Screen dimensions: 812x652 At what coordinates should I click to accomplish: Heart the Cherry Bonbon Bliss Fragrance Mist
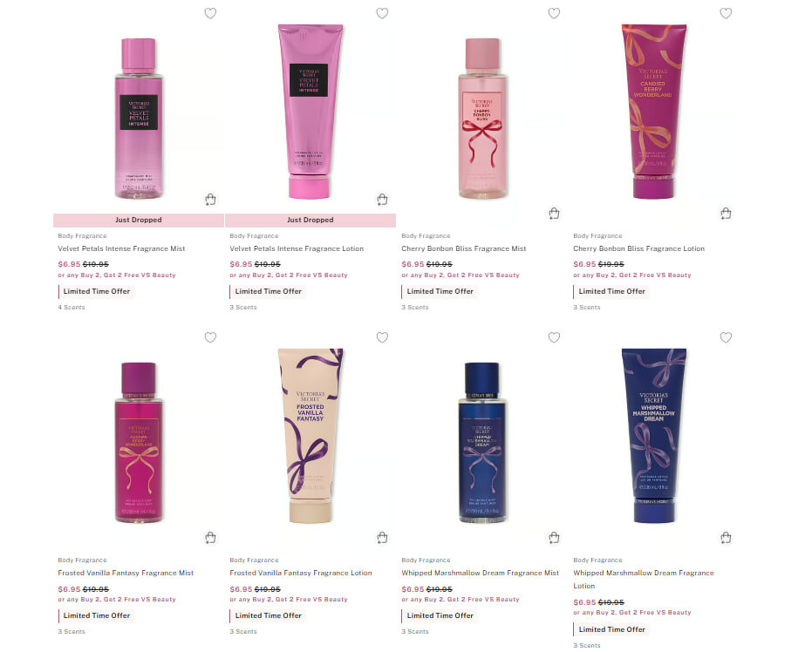(554, 13)
